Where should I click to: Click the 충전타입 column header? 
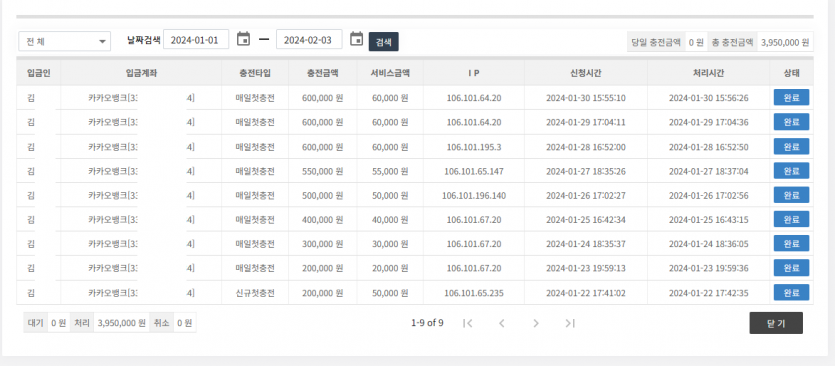point(255,73)
